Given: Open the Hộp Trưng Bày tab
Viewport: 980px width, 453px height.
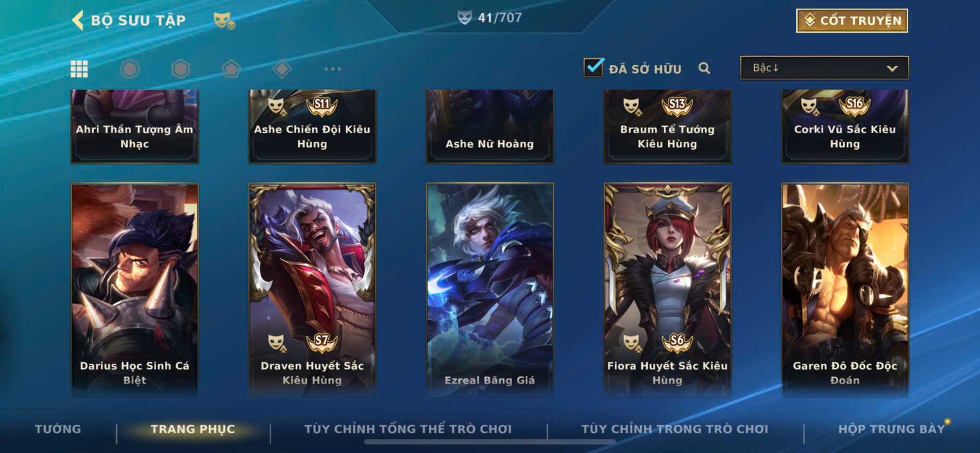Looking at the screenshot, I should pyautogui.click(x=891, y=429).
